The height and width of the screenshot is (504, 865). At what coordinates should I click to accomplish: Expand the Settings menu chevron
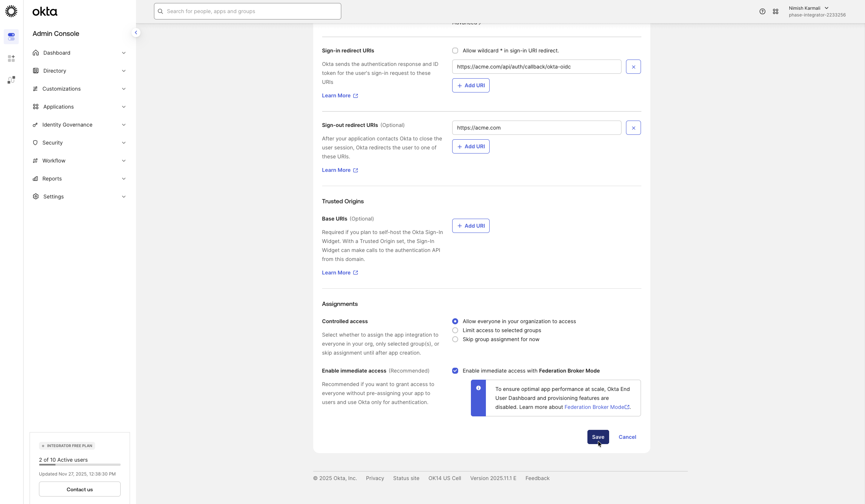pos(124,197)
